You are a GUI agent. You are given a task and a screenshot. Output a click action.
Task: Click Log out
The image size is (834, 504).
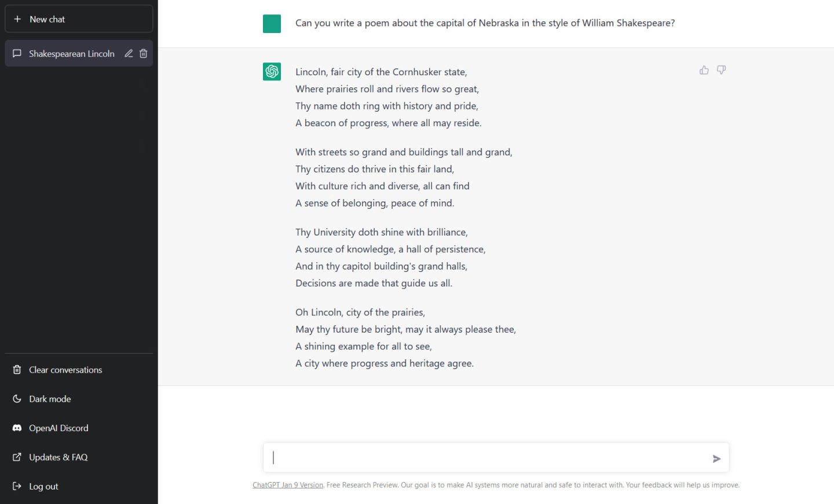43,486
